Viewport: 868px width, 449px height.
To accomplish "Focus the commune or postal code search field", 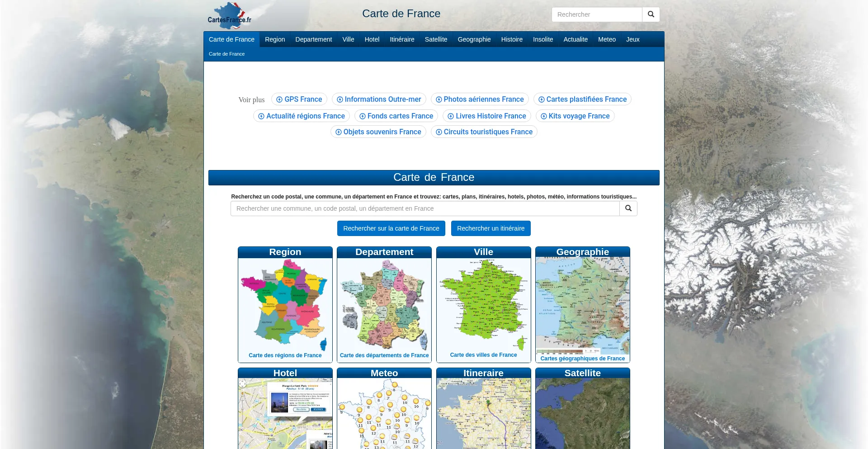I will 425,208.
